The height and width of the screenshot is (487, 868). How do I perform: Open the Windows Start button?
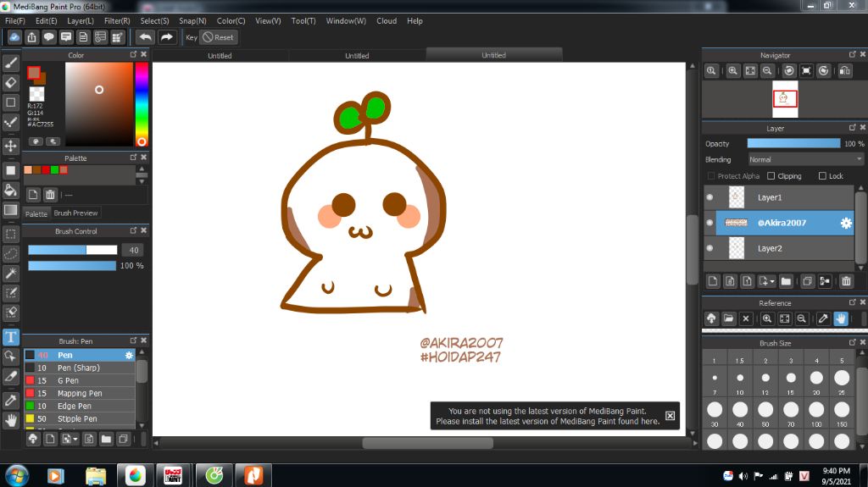point(17,476)
